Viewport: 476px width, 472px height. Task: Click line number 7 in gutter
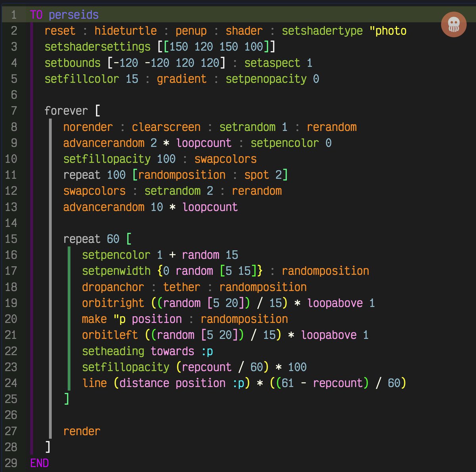coord(14,111)
